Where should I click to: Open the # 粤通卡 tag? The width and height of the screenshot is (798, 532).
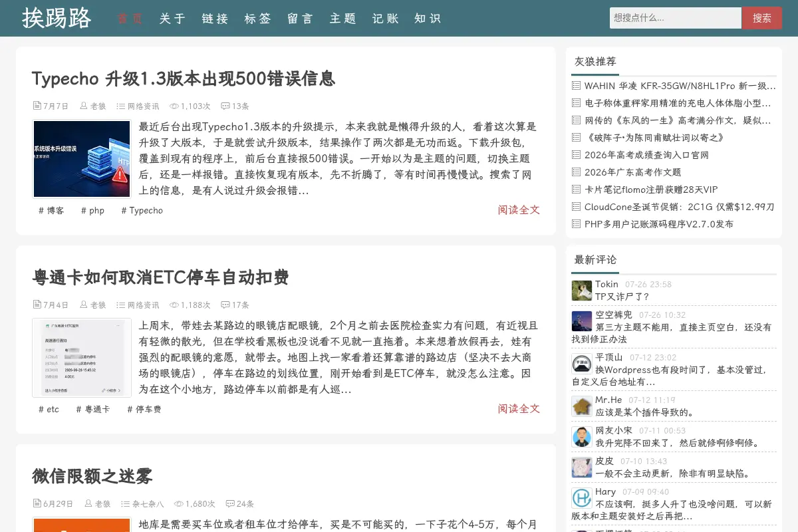pos(93,409)
